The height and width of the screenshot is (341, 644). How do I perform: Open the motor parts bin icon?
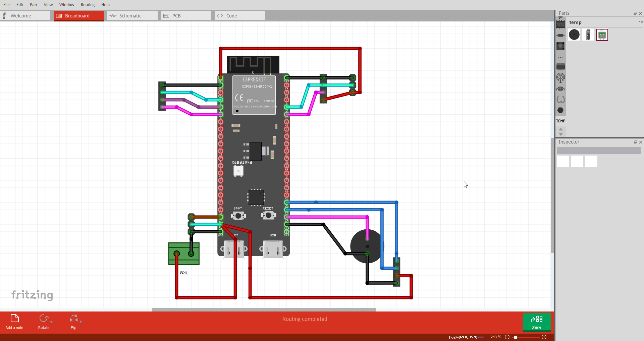tap(560, 89)
